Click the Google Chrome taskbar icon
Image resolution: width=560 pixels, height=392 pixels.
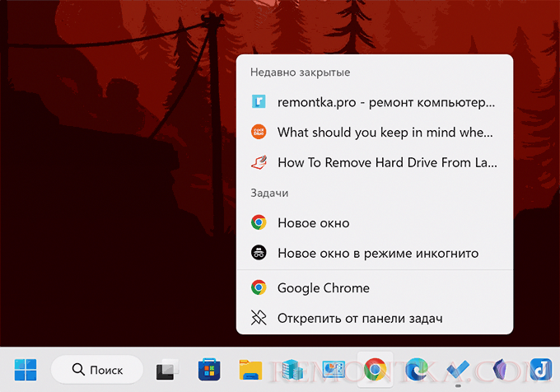pyautogui.click(x=375, y=370)
